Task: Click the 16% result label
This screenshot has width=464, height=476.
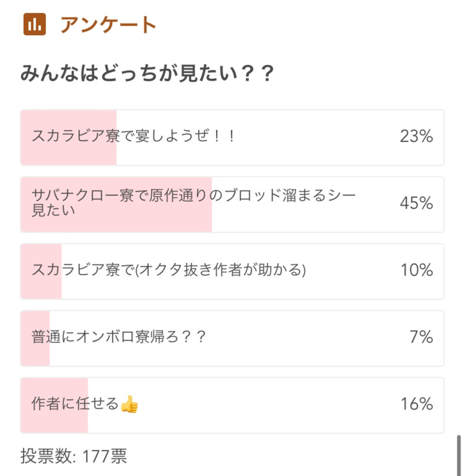Action: tap(417, 404)
